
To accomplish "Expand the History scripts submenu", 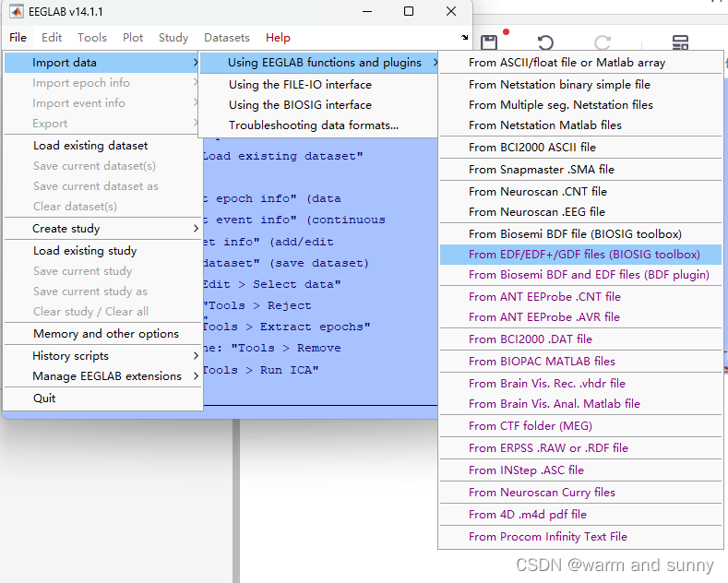I will 103,355.
